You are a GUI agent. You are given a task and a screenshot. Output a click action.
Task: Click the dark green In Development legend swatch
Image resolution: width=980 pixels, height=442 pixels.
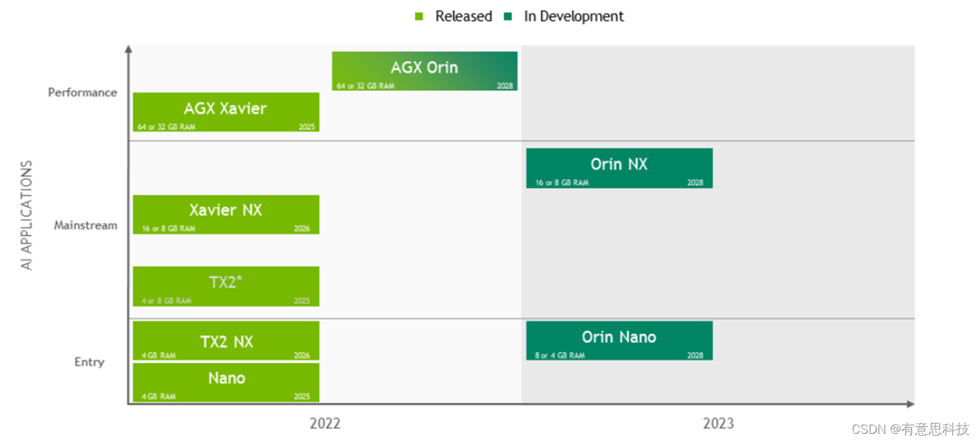coord(509,16)
